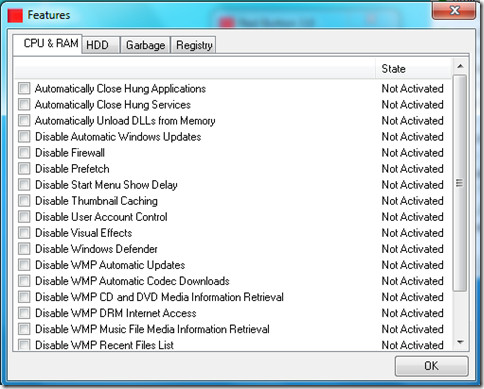The height and width of the screenshot is (389, 484).
Task: Switch to the CPU & RAM tab
Action: coord(48,44)
